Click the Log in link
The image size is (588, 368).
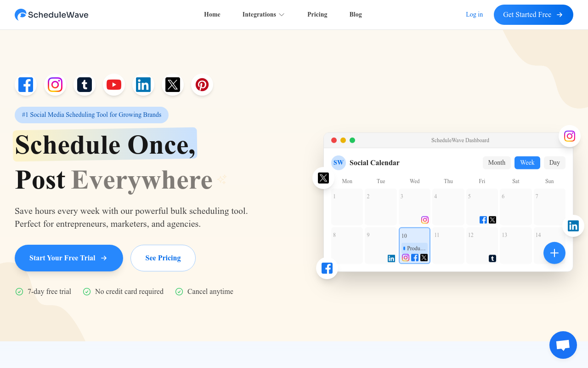[x=474, y=15]
